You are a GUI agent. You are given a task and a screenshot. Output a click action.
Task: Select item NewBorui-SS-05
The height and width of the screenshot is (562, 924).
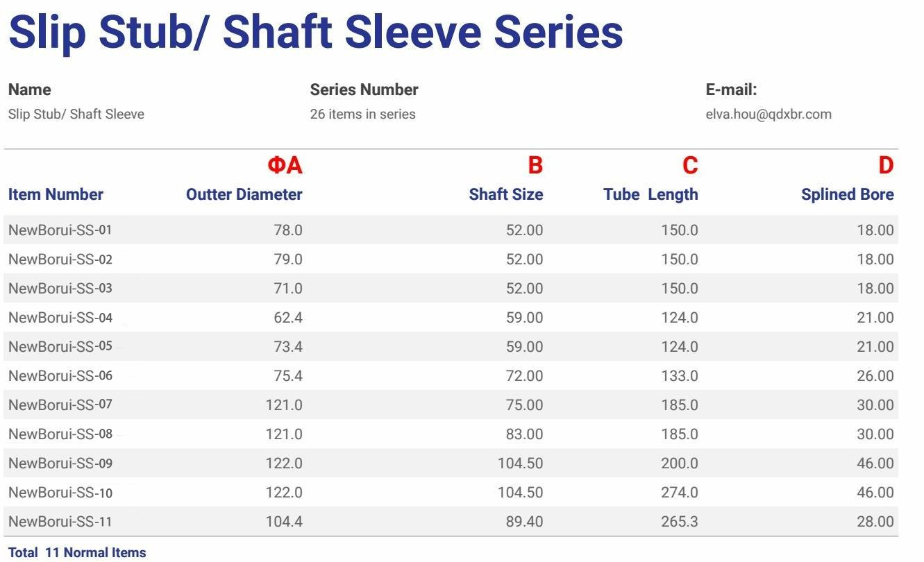(x=60, y=347)
